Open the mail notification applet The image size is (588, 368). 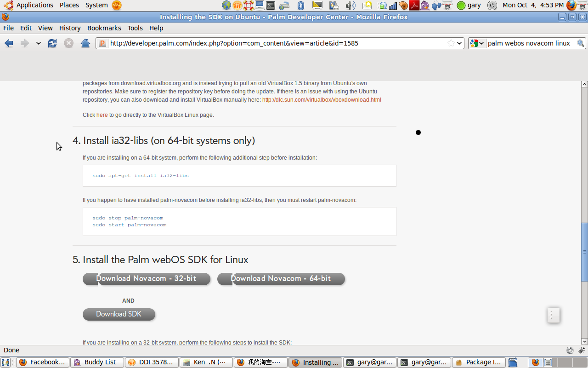[367, 6]
